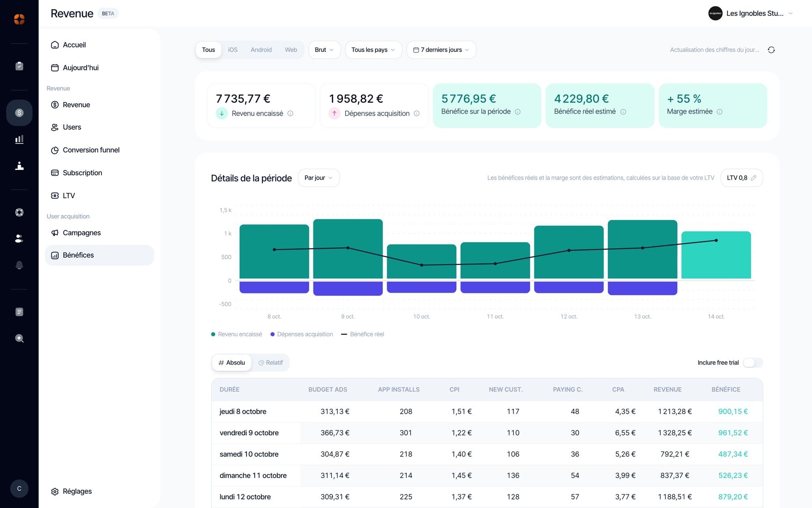Viewport: 812px width, 508px height.
Task: Open the Par jour granularity dropdown
Action: point(319,178)
